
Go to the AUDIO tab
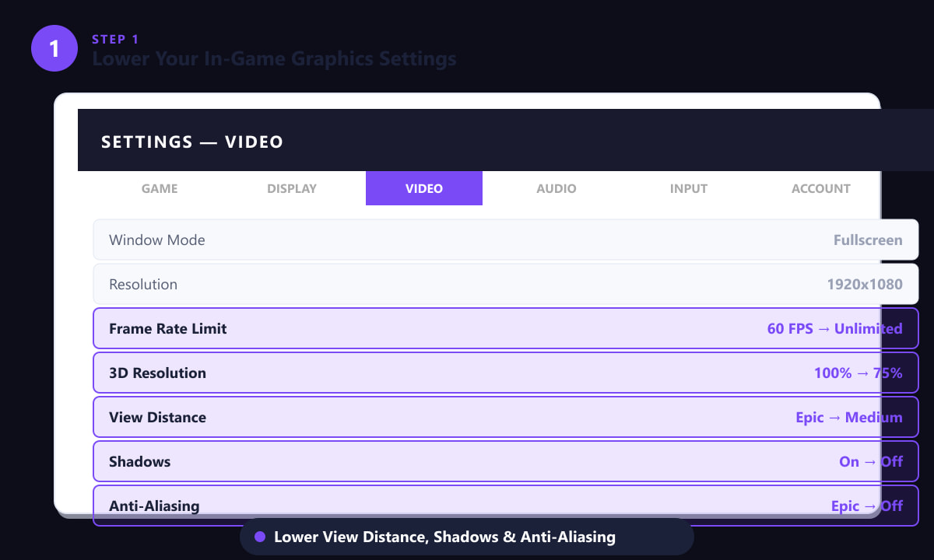[x=557, y=188]
